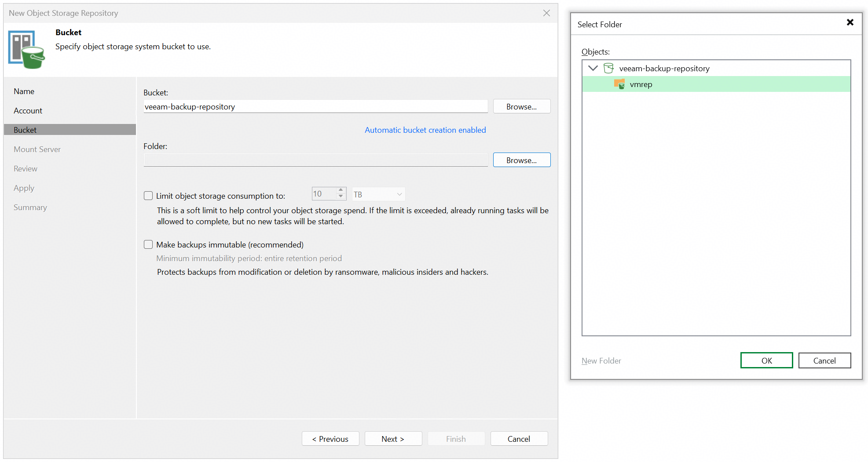Collapse the veeam-backup-repository tree node
This screenshot has width=868, height=462.
593,68
